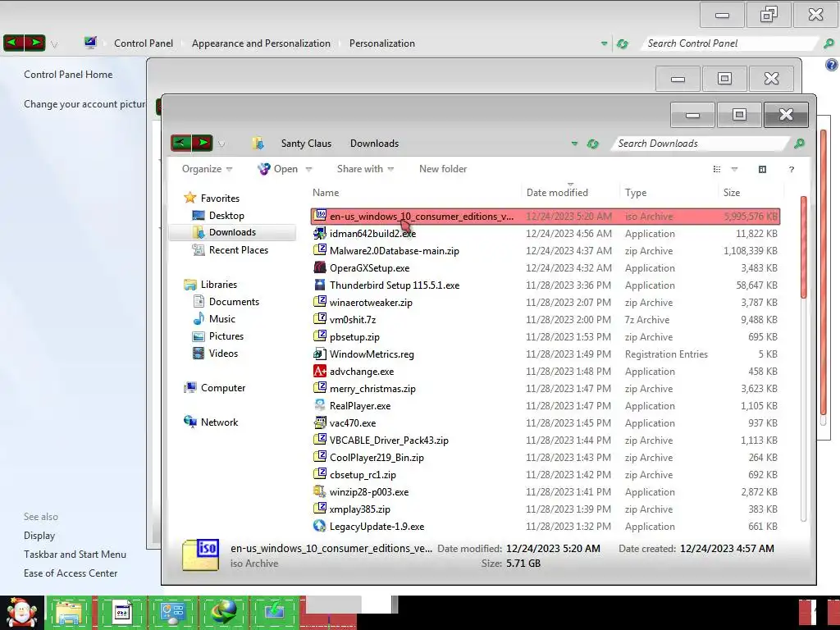Select xmplay385.zip file

pos(546,509)
